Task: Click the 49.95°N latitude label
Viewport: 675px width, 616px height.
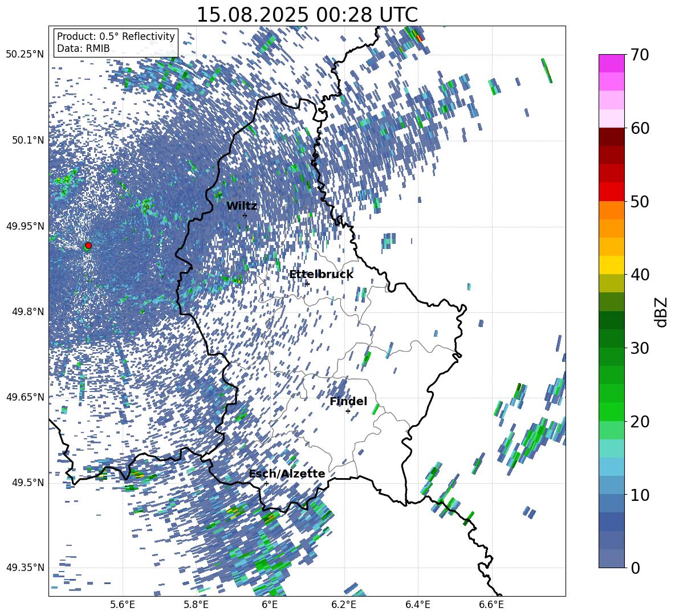Action: pos(25,226)
